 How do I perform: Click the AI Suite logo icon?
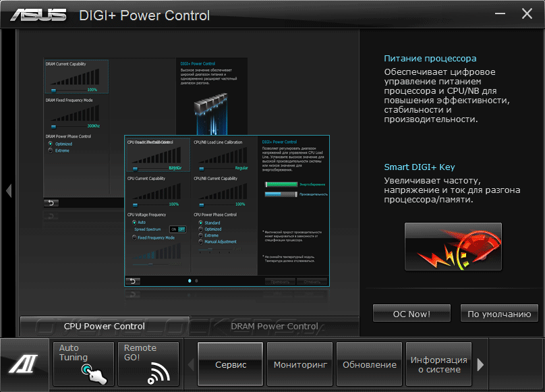tap(24, 364)
